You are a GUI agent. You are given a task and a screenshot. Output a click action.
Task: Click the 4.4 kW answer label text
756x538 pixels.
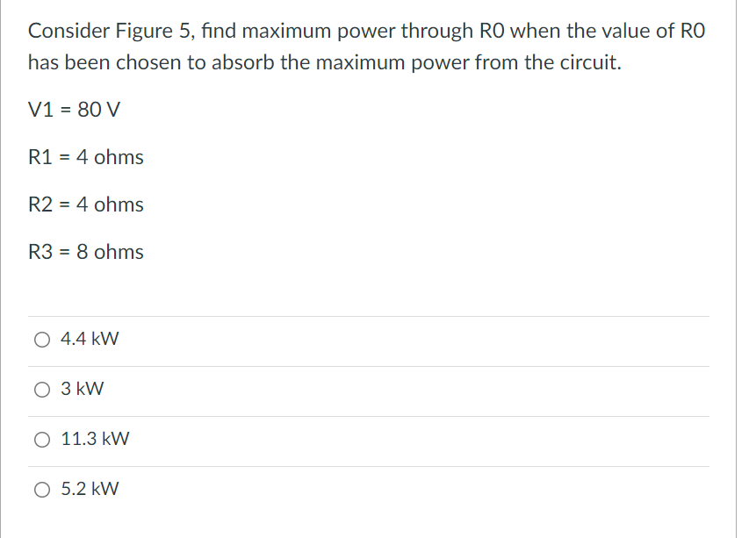point(88,339)
